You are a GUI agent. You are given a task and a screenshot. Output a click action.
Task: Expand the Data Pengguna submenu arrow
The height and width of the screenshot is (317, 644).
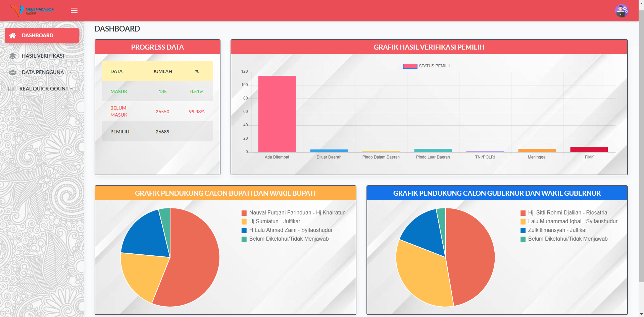point(71,72)
